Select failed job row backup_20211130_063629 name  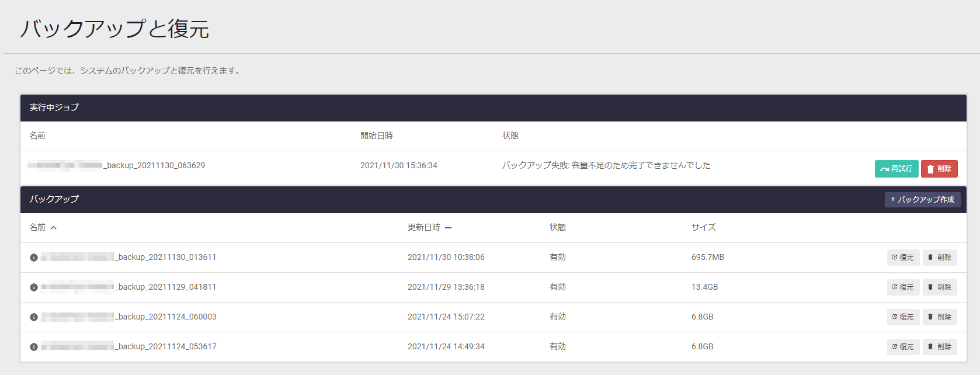pos(154,166)
